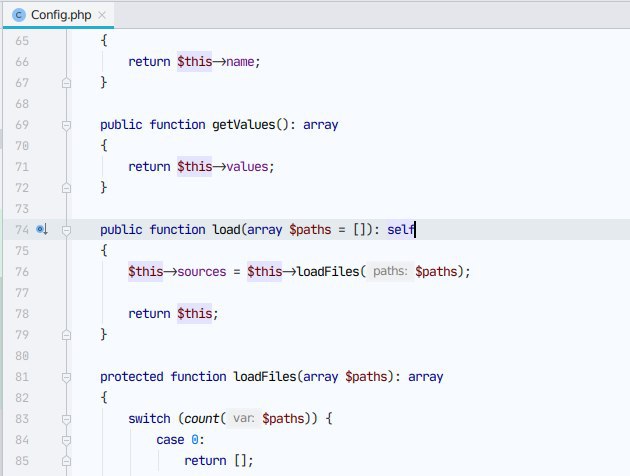This screenshot has width=630, height=476.
Task: Click line number 76 in gutter
Action: [22, 272]
